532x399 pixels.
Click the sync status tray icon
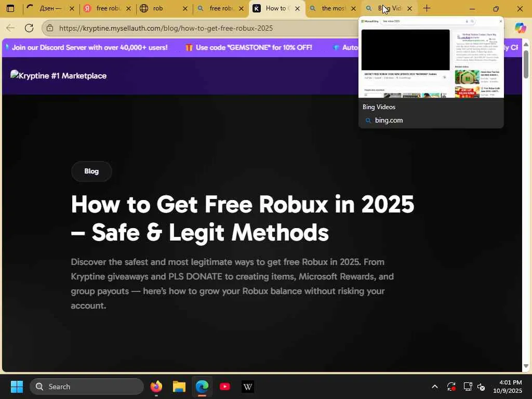pos(451,387)
